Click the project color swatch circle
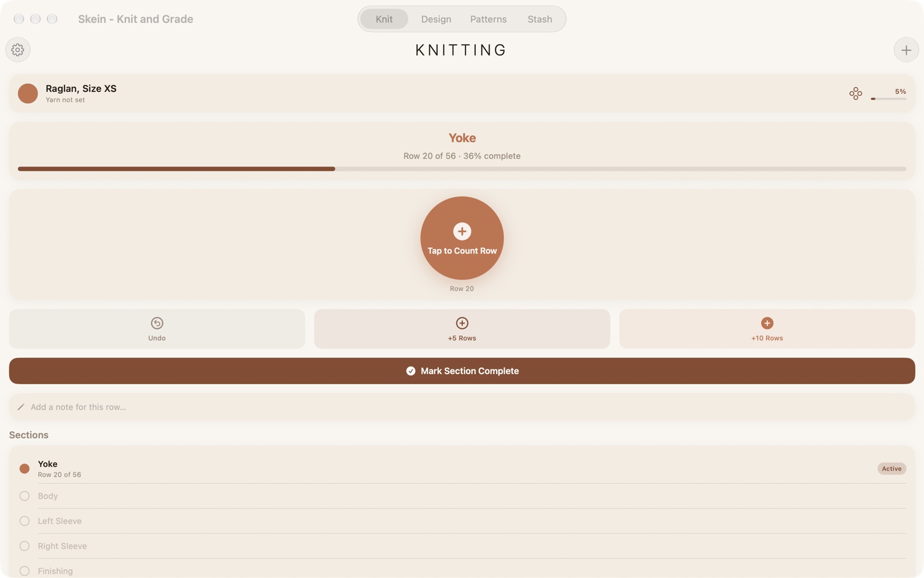The height and width of the screenshot is (578, 924). point(28,94)
